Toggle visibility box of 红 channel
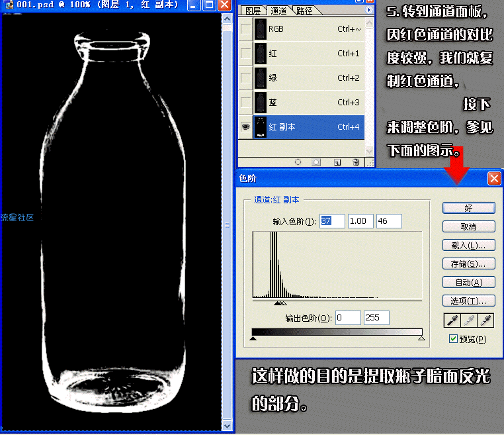Image resolution: width=504 pixels, height=435 pixels. [245, 54]
